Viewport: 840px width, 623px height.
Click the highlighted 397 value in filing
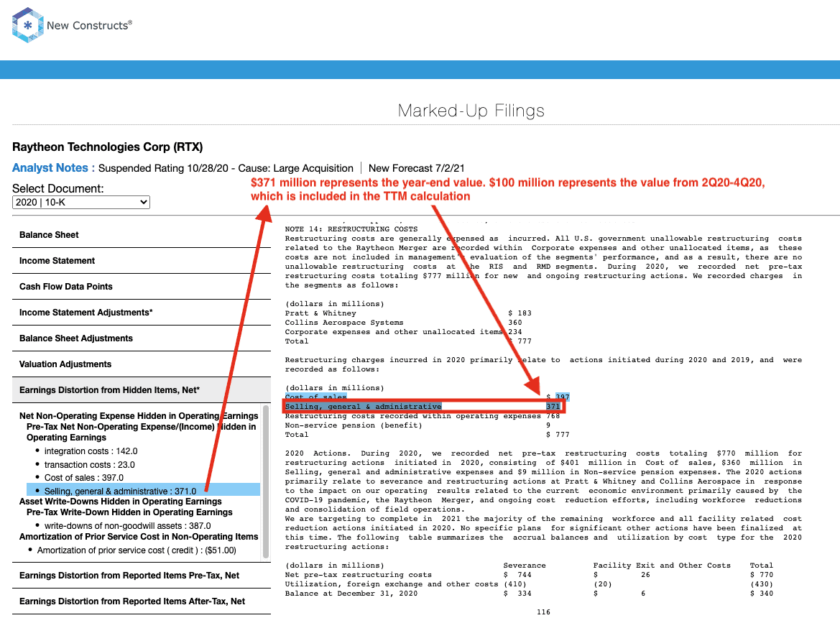tap(563, 397)
